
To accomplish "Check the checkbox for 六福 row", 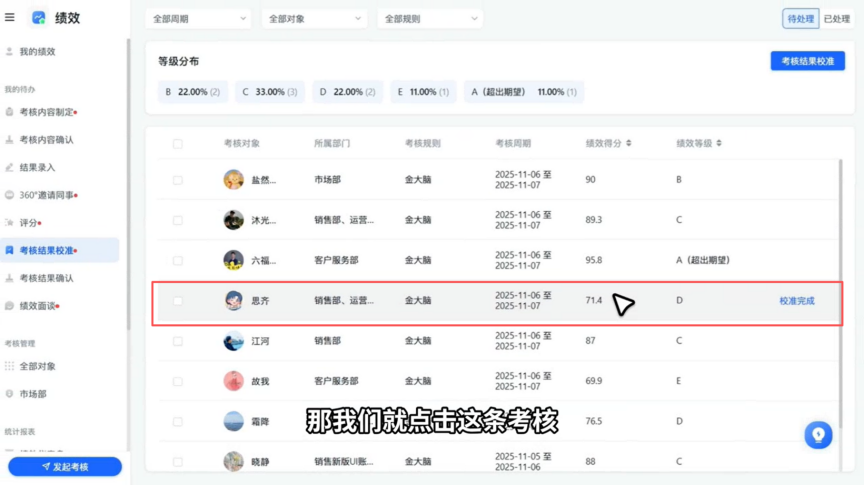I will (177, 261).
